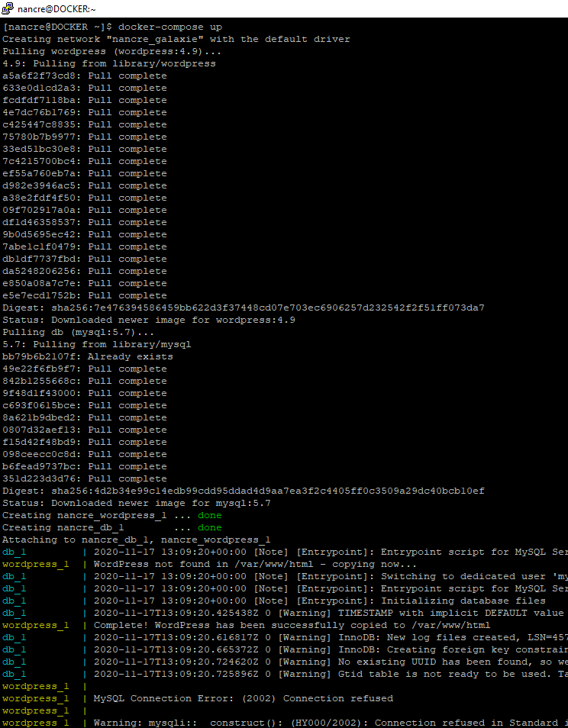Screen dimensions: 568x728
Task: Select layer hash 'fcdfdf7118ba'
Action: coord(38,100)
